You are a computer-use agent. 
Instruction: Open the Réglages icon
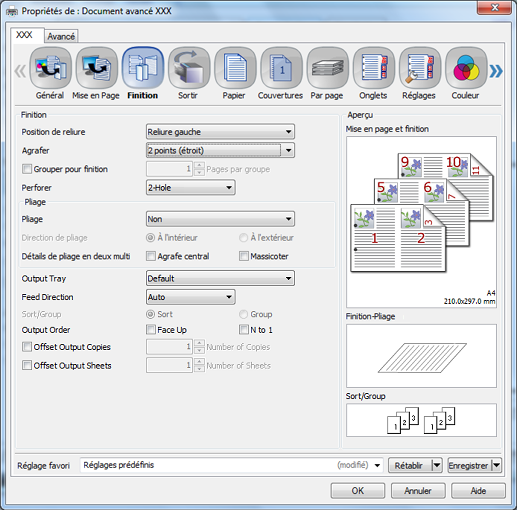(x=420, y=68)
